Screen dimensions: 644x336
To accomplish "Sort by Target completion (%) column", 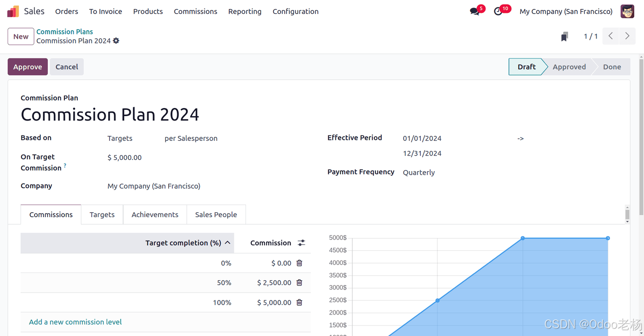I will pyautogui.click(x=127, y=243).
